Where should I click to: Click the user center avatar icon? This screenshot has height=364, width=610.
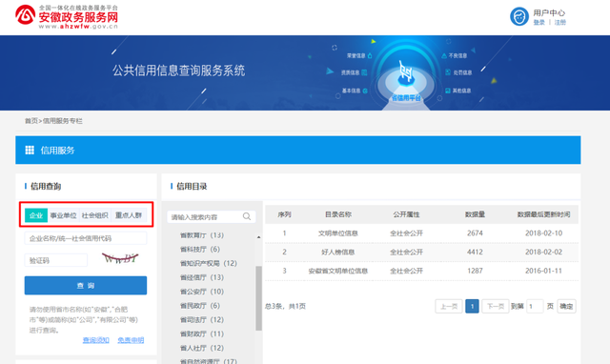(519, 17)
